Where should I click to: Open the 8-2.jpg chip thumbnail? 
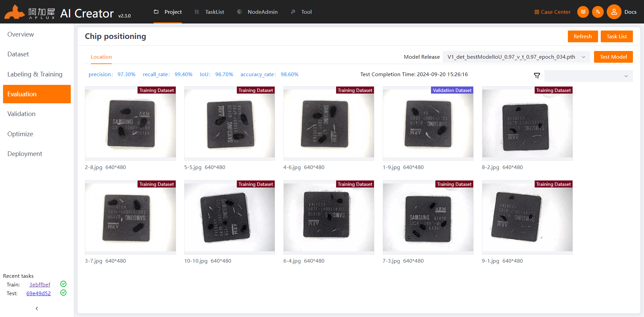pos(527,123)
